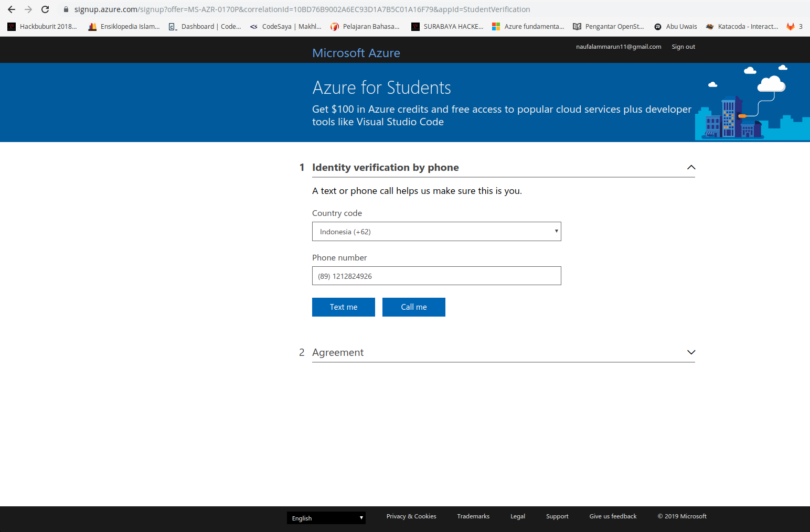Click the browser forward arrow
Image resolution: width=810 pixels, height=532 pixels.
[28, 9]
